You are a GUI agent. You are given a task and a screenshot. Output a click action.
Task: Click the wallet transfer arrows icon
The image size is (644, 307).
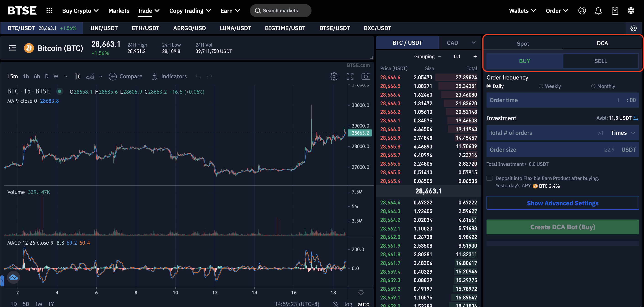(x=636, y=118)
